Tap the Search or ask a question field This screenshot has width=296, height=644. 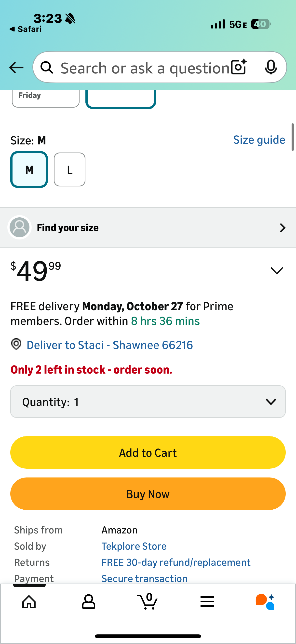(145, 68)
